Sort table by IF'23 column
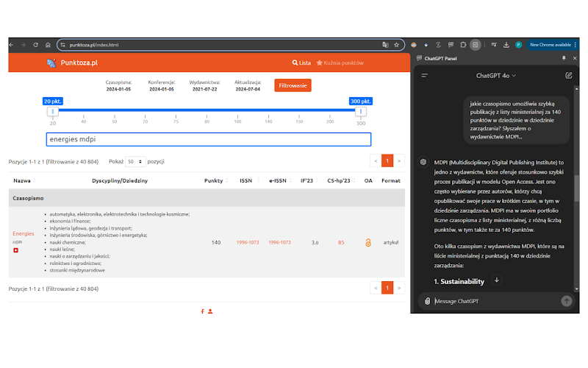The height and width of the screenshot is (368, 588). tap(309, 181)
